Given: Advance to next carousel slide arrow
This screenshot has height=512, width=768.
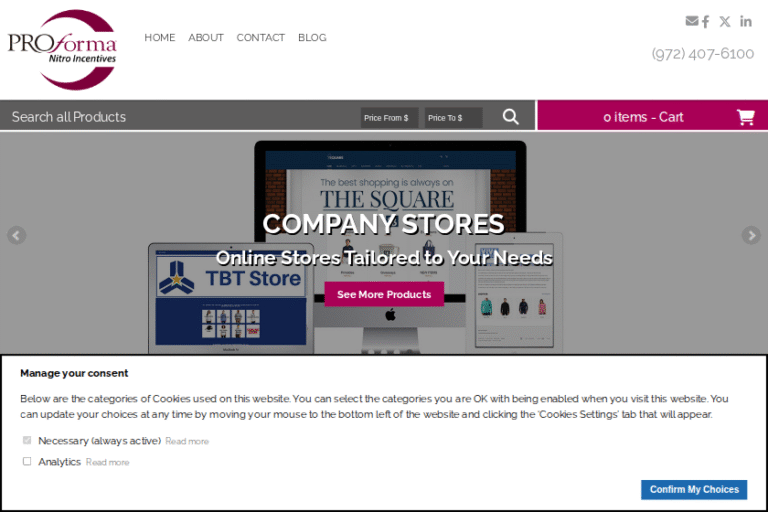Looking at the screenshot, I should tap(751, 235).
